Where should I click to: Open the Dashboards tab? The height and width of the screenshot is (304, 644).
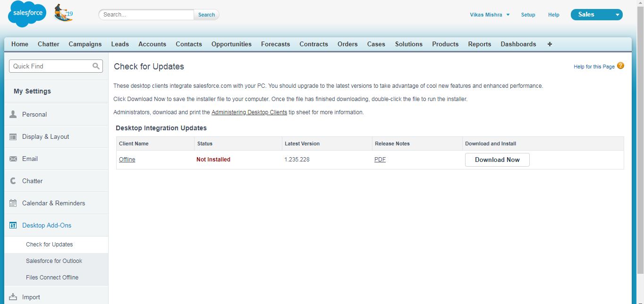coord(518,44)
